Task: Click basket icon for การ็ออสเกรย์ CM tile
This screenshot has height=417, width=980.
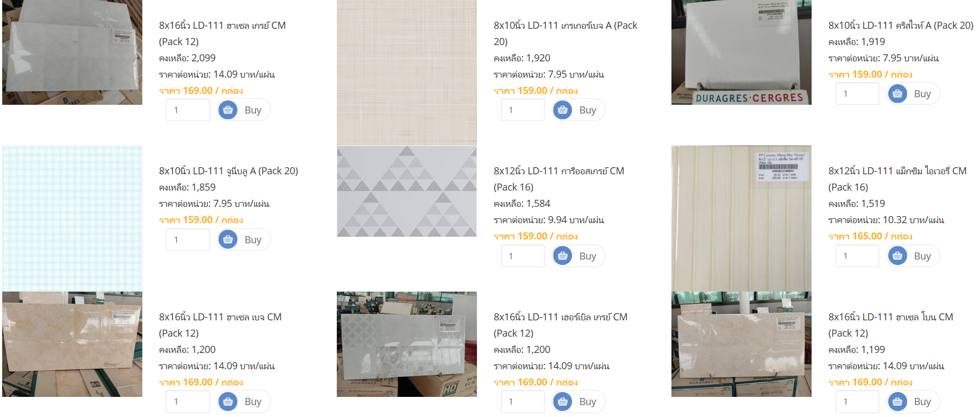Action: (563, 256)
